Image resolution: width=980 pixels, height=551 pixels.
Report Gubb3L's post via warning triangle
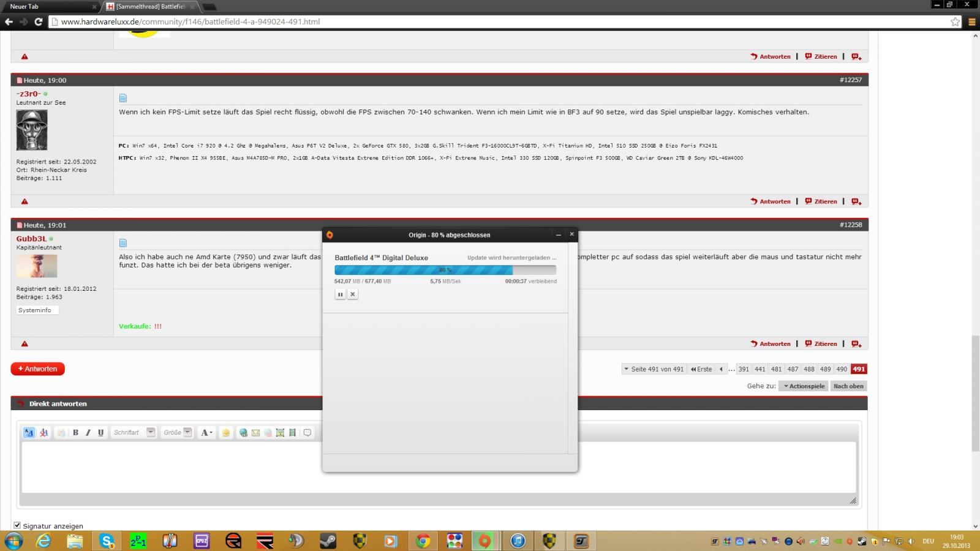pos(24,344)
